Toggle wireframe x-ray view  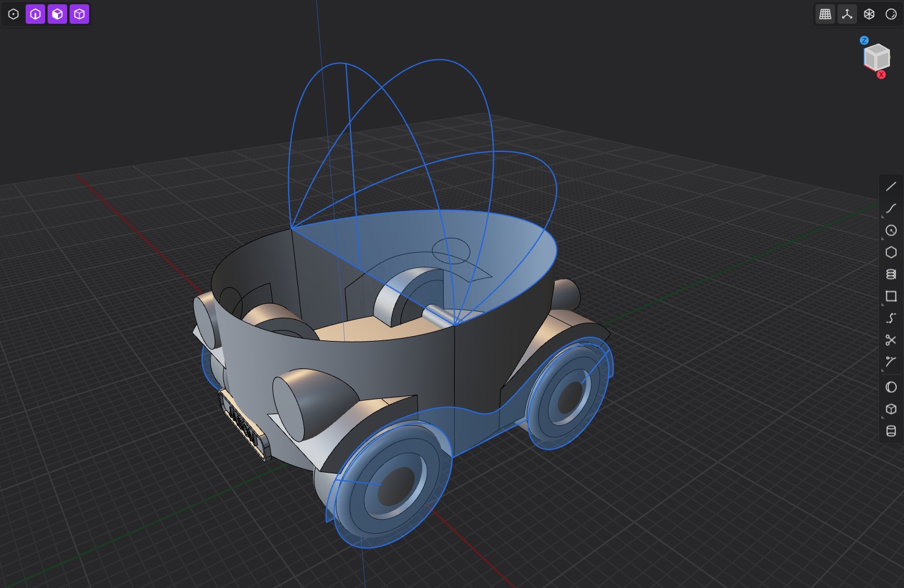click(x=869, y=14)
